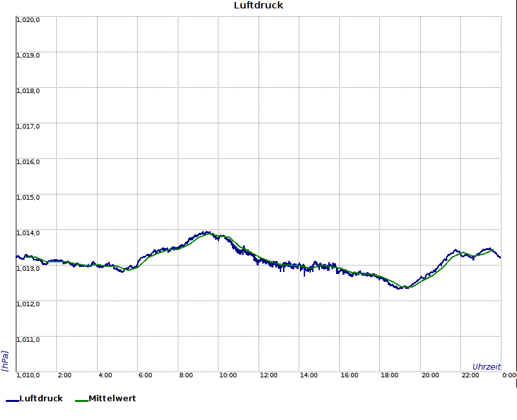Click the 1,013,0 y-axis value

pos(28,268)
